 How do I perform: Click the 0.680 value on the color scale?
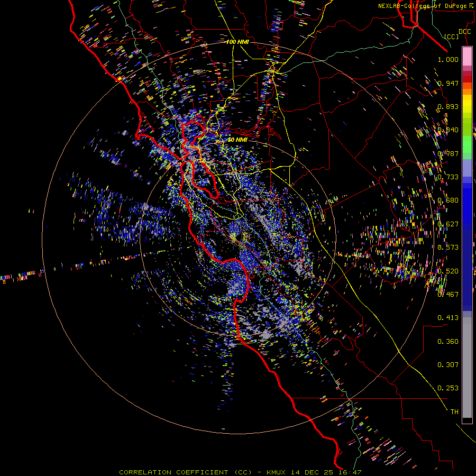click(448, 200)
